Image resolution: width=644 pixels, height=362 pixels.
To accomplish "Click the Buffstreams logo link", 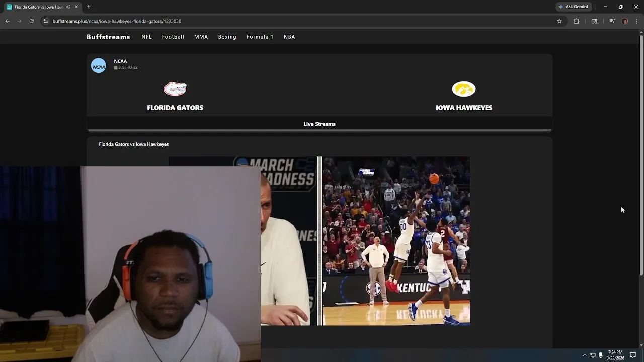I will tap(108, 37).
